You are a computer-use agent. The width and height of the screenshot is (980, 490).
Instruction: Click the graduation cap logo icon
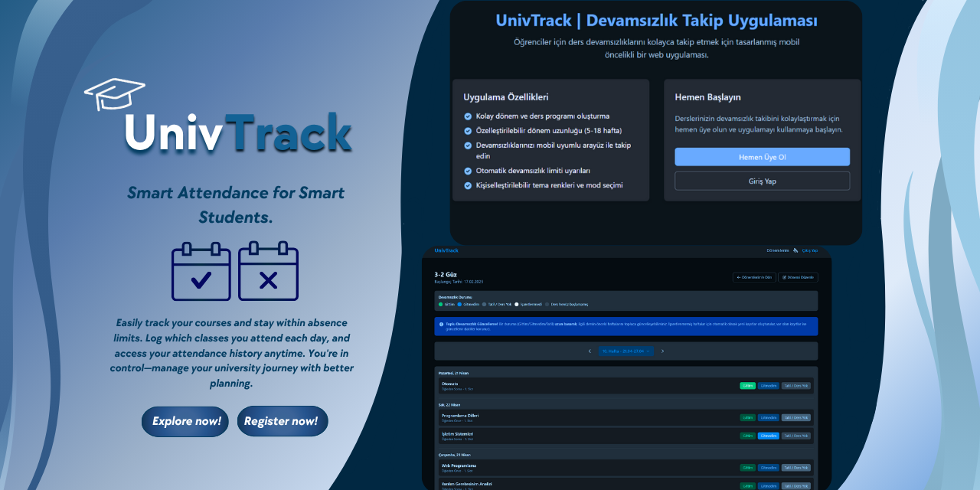pos(115,94)
